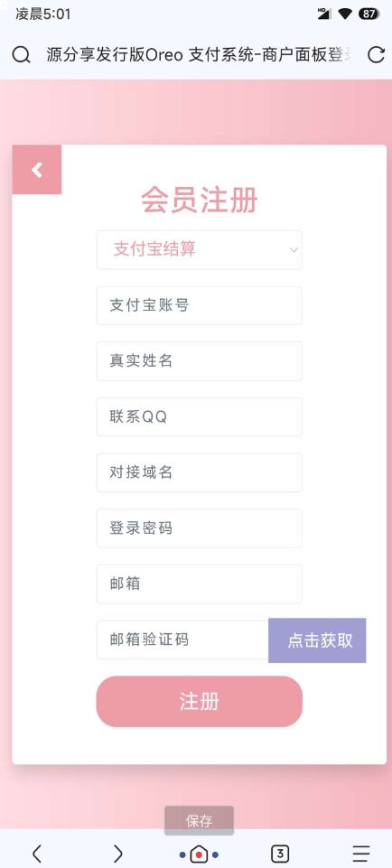Expand the 支付宝结算 settlement dropdown

click(200, 249)
